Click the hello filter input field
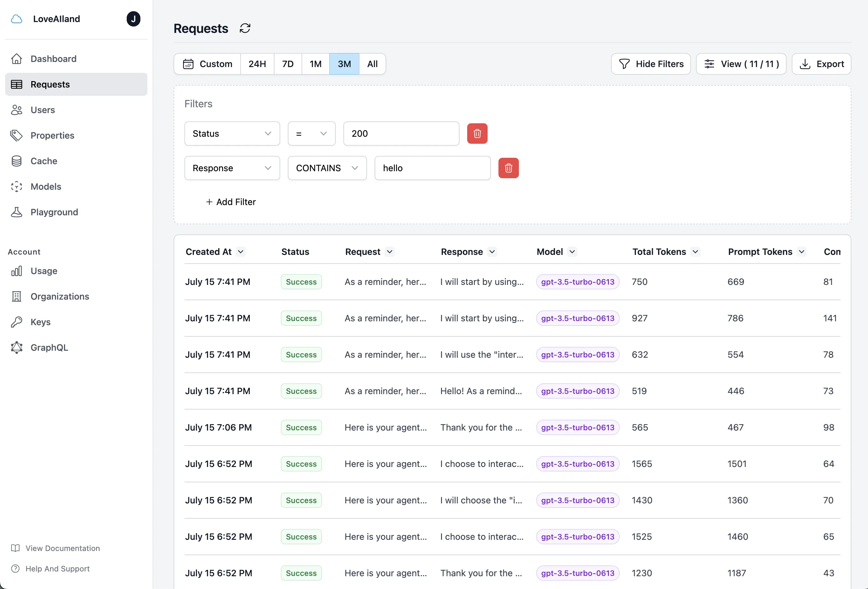This screenshot has width=868, height=589. [432, 168]
